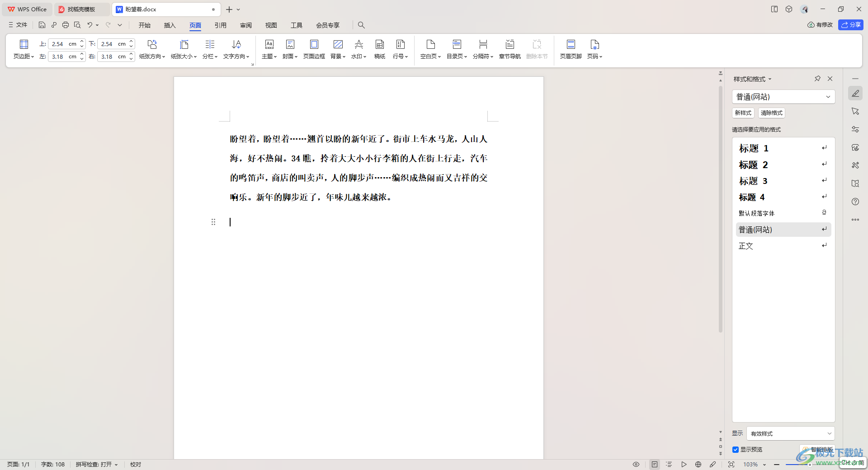Click the 清除格式 button

tap(771, 113)
